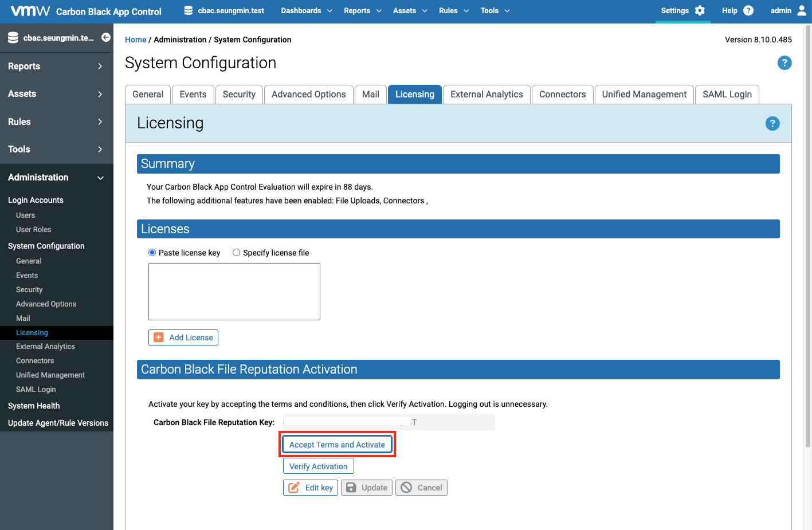Open Licensing section help icon
The width and height of the screenshot is (812, 530).
[772, 123]
